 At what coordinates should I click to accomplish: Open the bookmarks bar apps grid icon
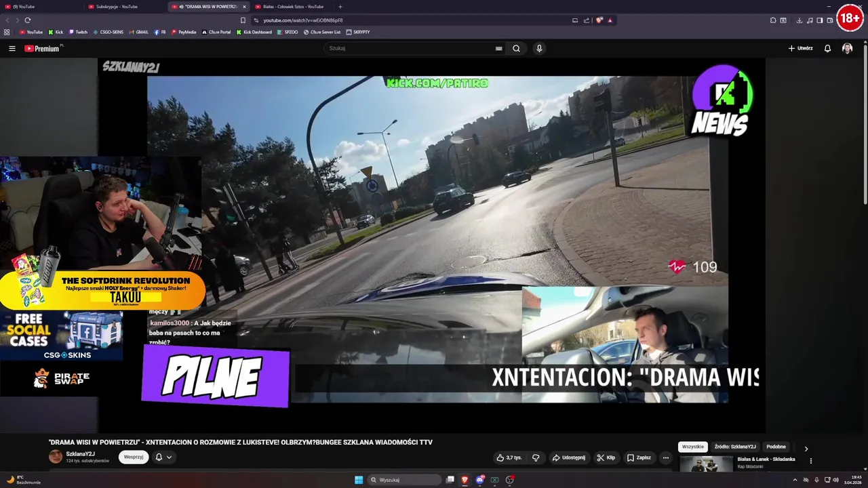(x=7, y=32)
